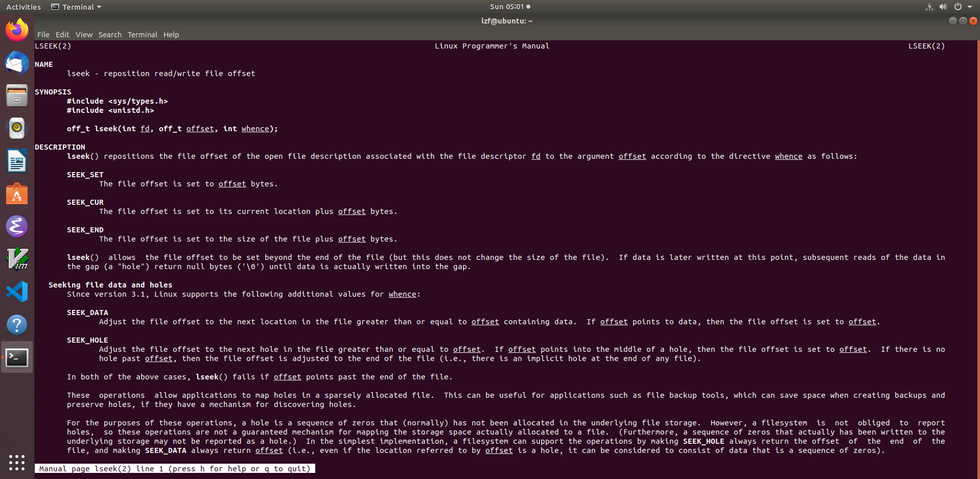Open the Edit menu of the Terminal
The height and width of the screenshot is (479, 980).
pos(62,35)
